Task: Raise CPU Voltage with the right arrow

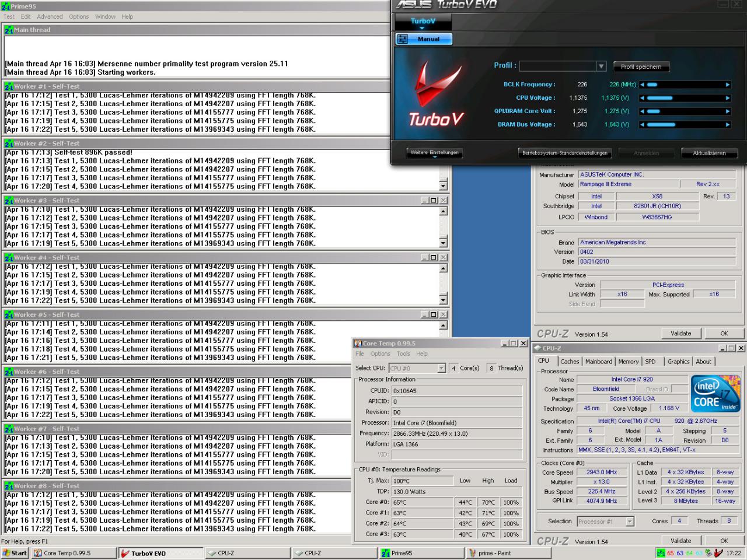Action: point(728,98)
